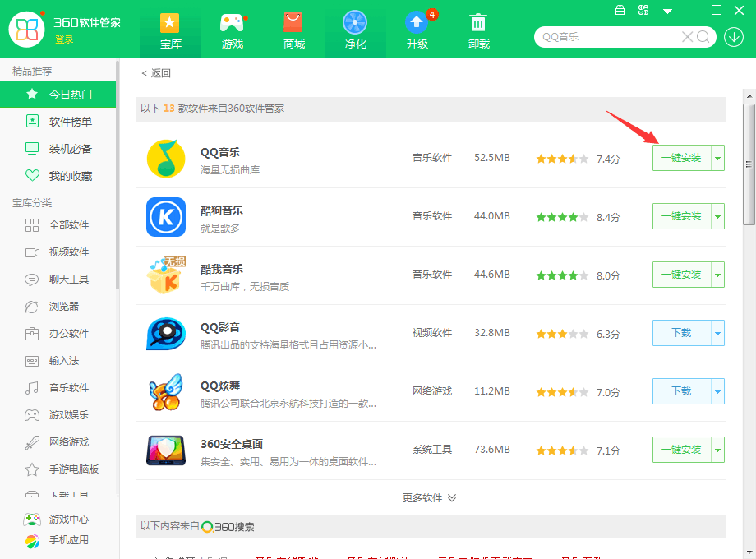756x559 pixels.
Task: Click the main list vertical scrollbar thumb
Action: pos(749,164)
